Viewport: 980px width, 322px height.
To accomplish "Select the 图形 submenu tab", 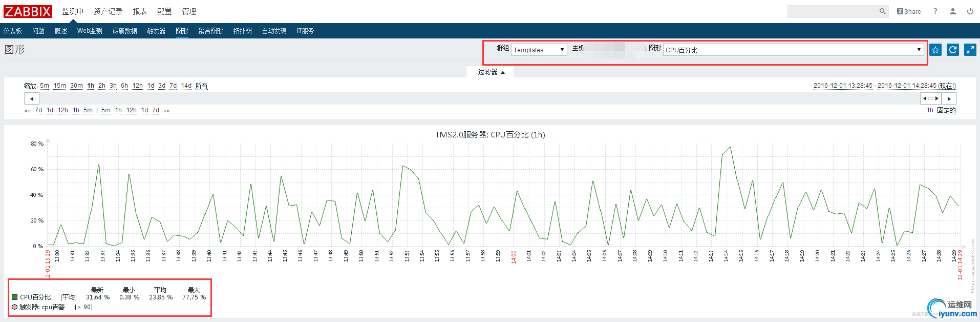I will point(182,31).
